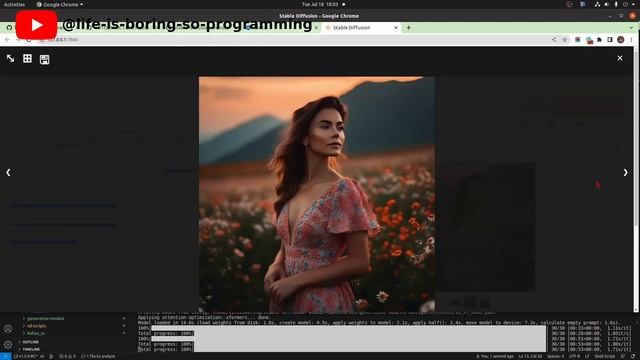
Task: Expand the sd-scripts folder in VS Code
Action: (37, 326)
